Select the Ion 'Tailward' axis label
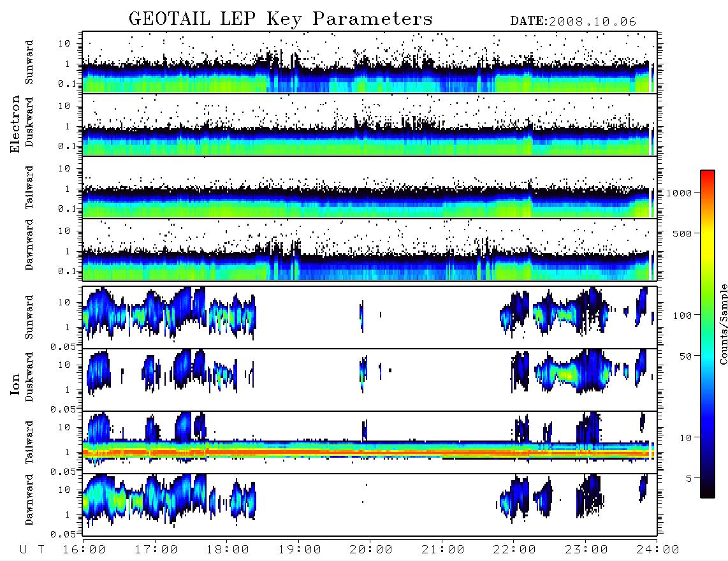728x561 pixels. [x=29, y=442]
